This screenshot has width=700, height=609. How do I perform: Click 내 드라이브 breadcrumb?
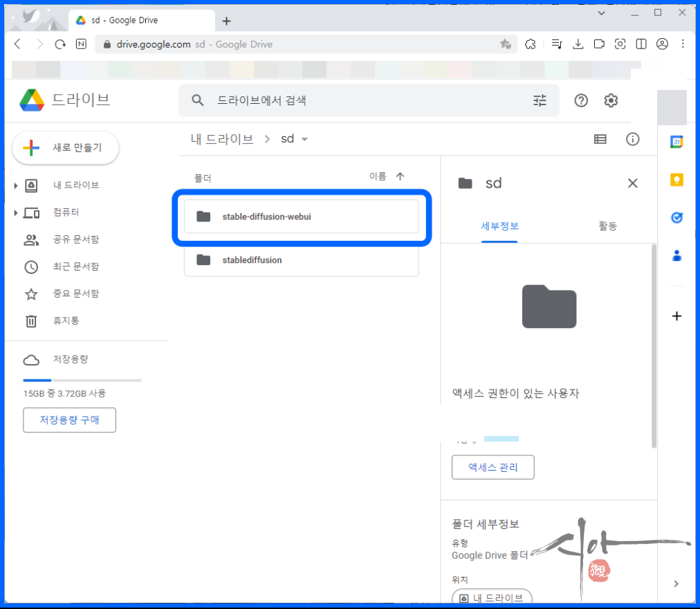222,139
